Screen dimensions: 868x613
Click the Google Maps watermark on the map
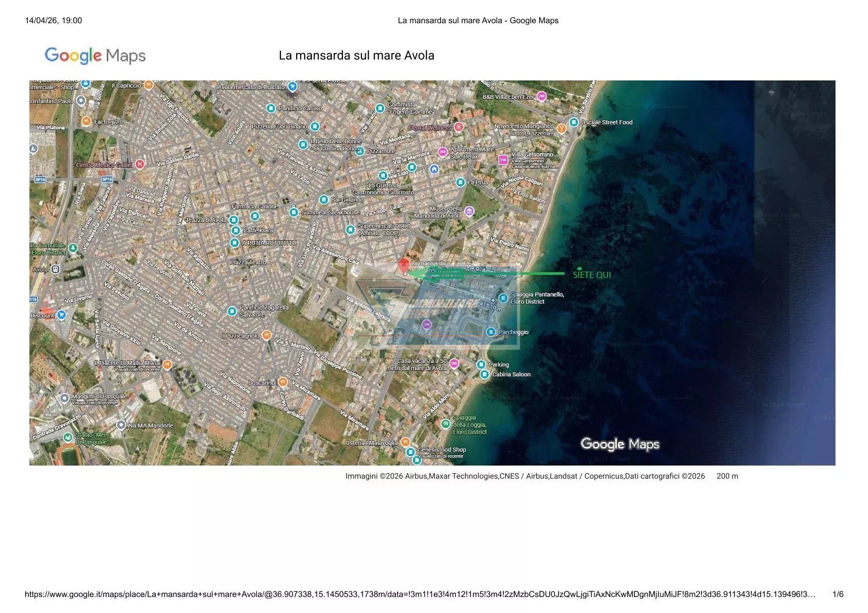click(619, 444)
